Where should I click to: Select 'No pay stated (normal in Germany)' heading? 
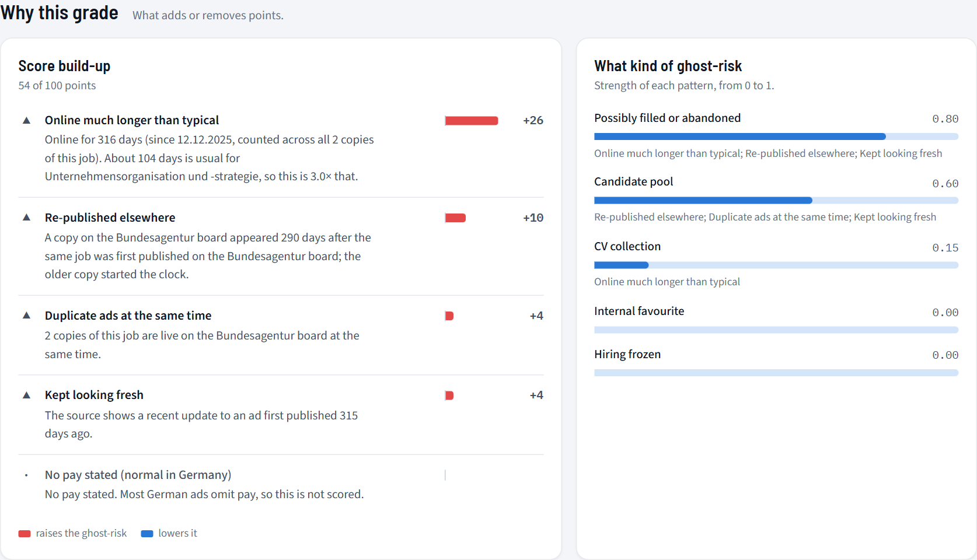pyautogui.click(x=138, y=475)
